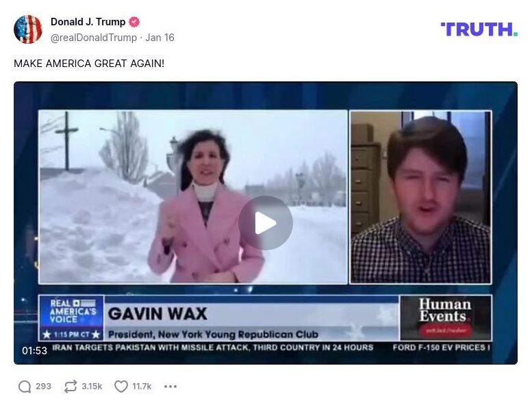The width and height of the screenshot is (532, 407).
Task: Like the post with heart icon
Action: 121,386
